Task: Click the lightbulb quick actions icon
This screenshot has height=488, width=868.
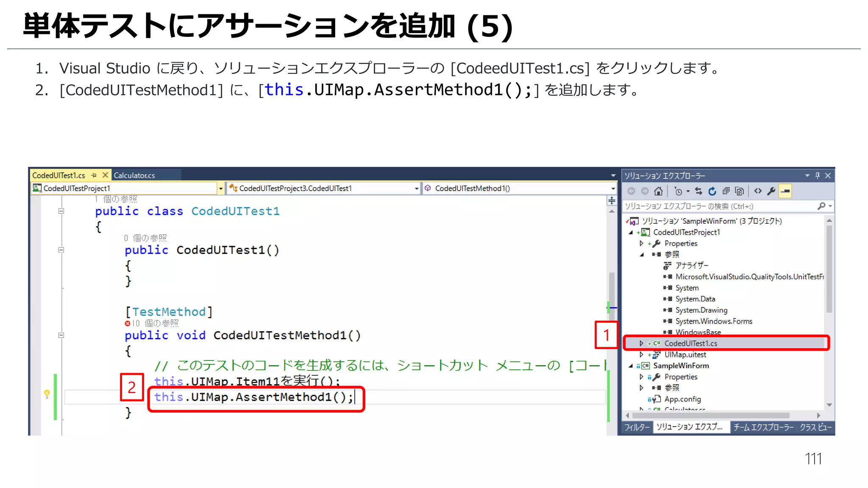Action: tap(47, 394)
